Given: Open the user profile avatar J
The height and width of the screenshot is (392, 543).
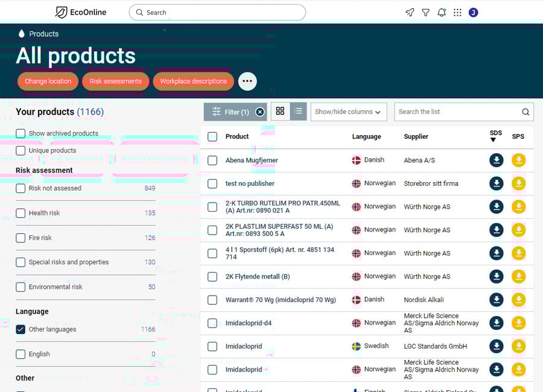Looking at the screenshot, I should click(x=474, y=13).
